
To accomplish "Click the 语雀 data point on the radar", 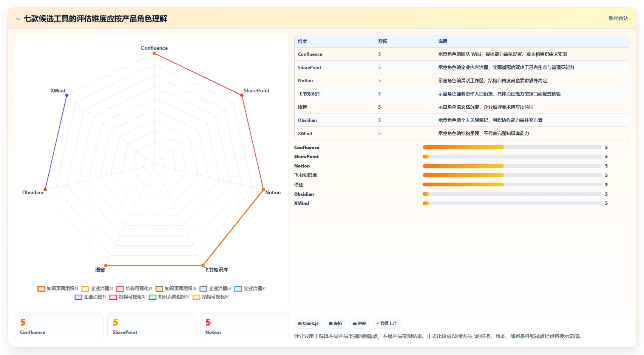I will (106, 265).
